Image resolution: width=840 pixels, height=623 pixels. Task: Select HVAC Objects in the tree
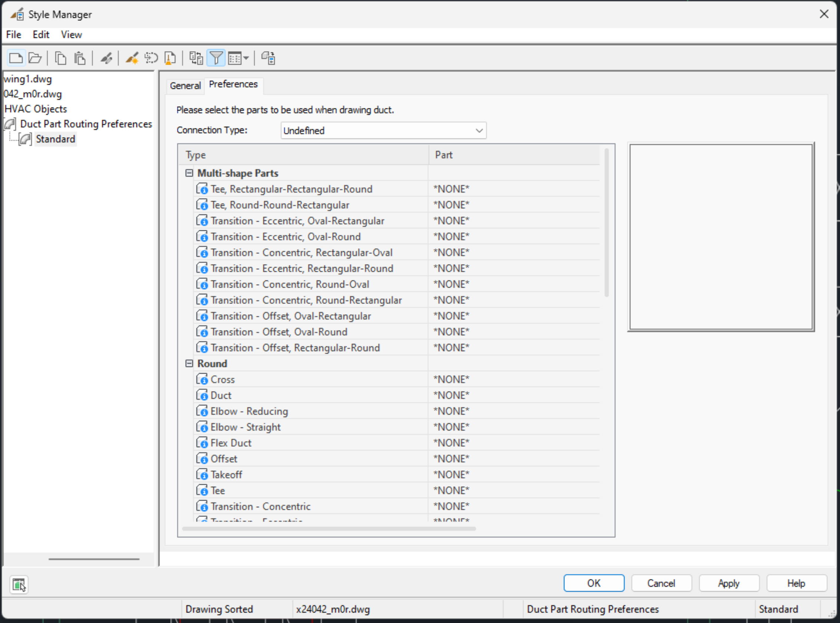[x=36, y=109]
